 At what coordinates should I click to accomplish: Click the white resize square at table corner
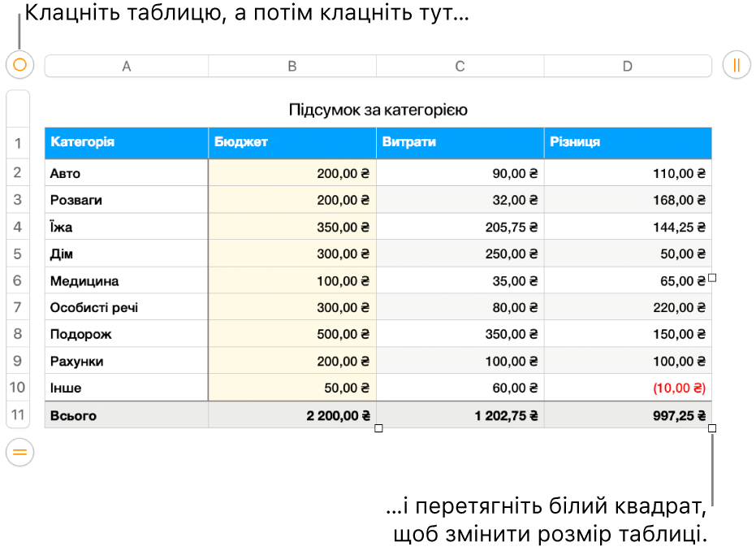click(712, 428)
